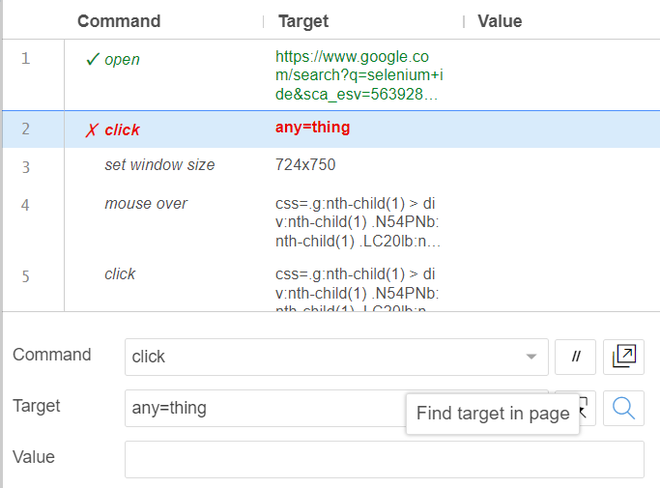Image resolution: width=660 pixels, height=488 pixels.
Task: Click the Select target button beside the Target field
Action: click(x=587, y=407)
